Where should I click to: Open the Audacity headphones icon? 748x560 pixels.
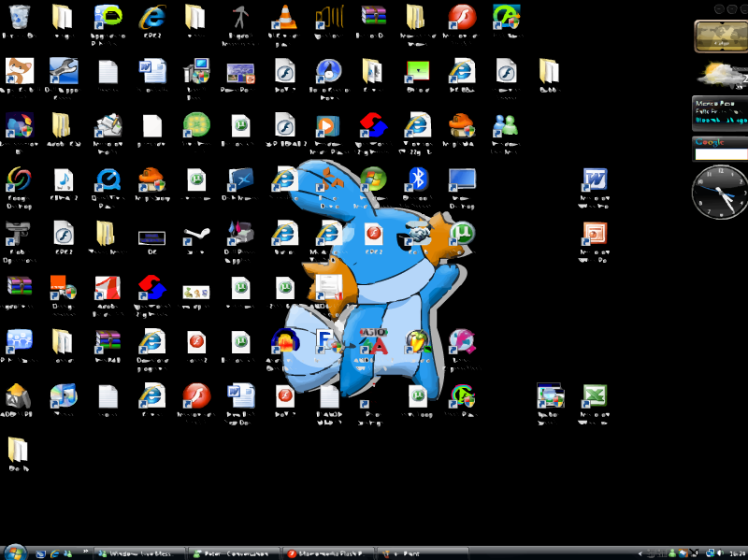pyautogui.click(x=285, y=341)
